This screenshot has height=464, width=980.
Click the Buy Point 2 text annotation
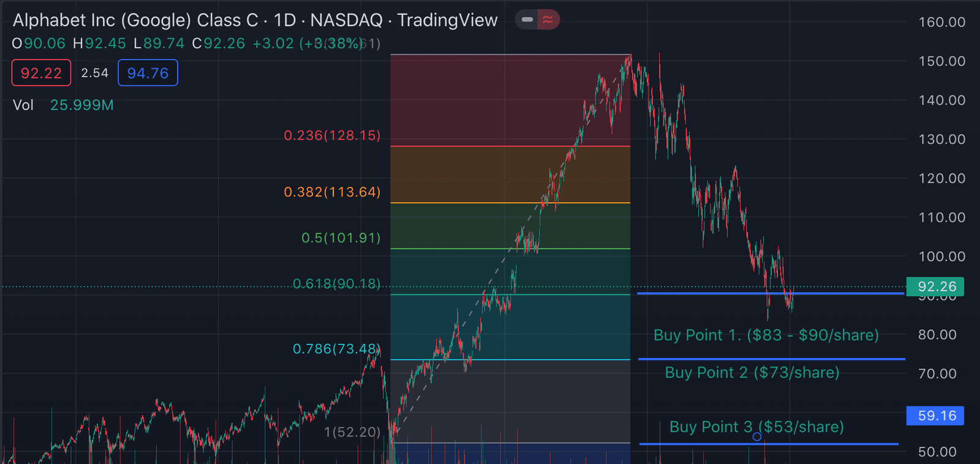(x=752, y=372)
